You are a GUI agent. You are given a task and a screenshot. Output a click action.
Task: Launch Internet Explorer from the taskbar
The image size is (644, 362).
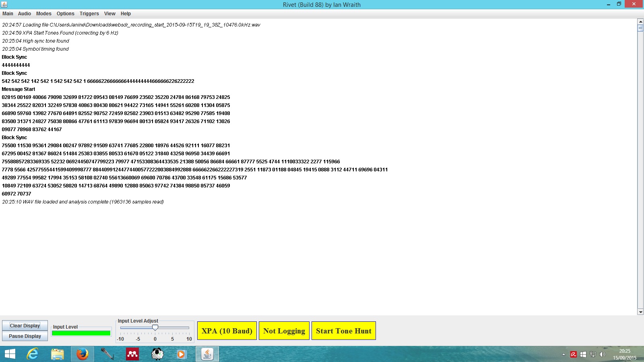point(33,354)
